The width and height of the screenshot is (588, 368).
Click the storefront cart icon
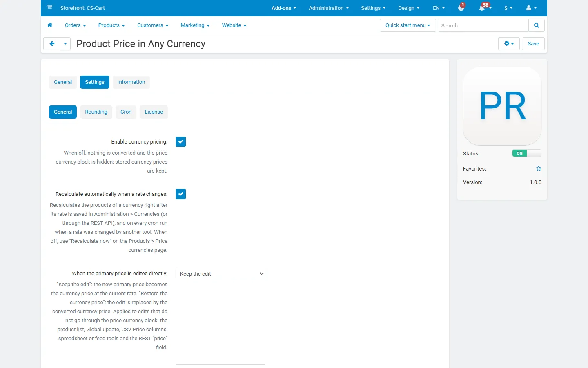(49, 7)
